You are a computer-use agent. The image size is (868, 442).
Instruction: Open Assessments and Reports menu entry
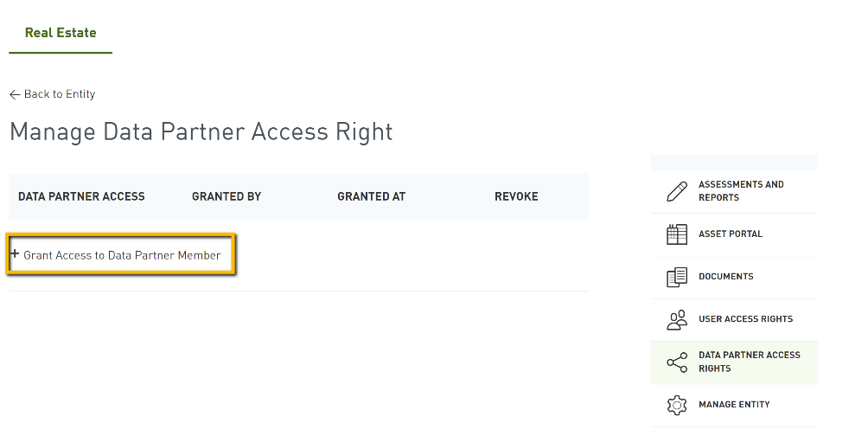click(734, 191)
